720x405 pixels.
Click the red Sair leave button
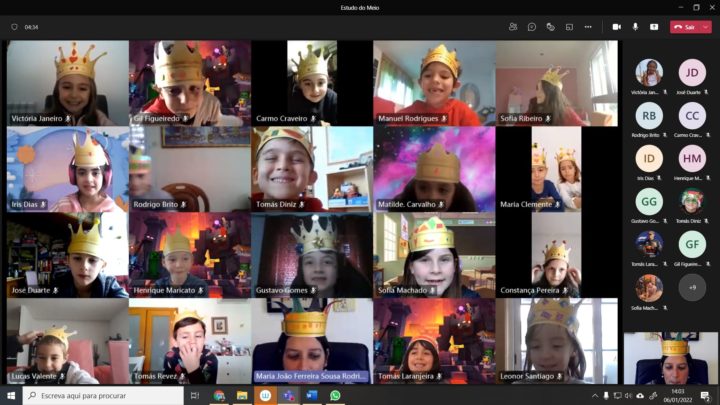point(685,27)
